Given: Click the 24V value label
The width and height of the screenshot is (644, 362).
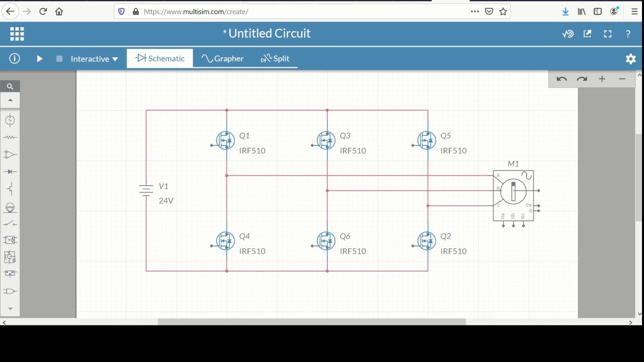Looking at the screenshot, I should pyautogui.click(x=166, y=201).
